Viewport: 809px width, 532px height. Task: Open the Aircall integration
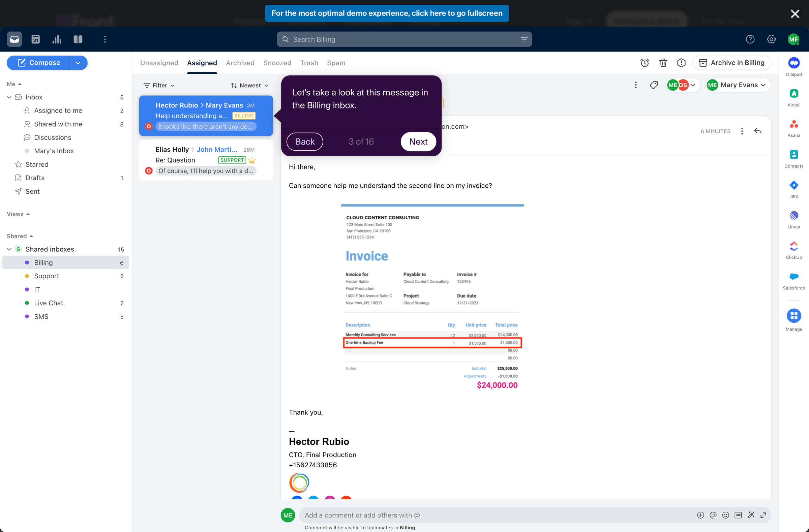click(794, 97)
